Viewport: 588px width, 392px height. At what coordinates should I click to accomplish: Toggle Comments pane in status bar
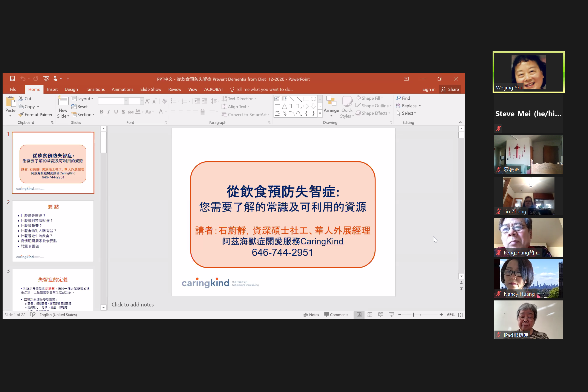(336, 315)
